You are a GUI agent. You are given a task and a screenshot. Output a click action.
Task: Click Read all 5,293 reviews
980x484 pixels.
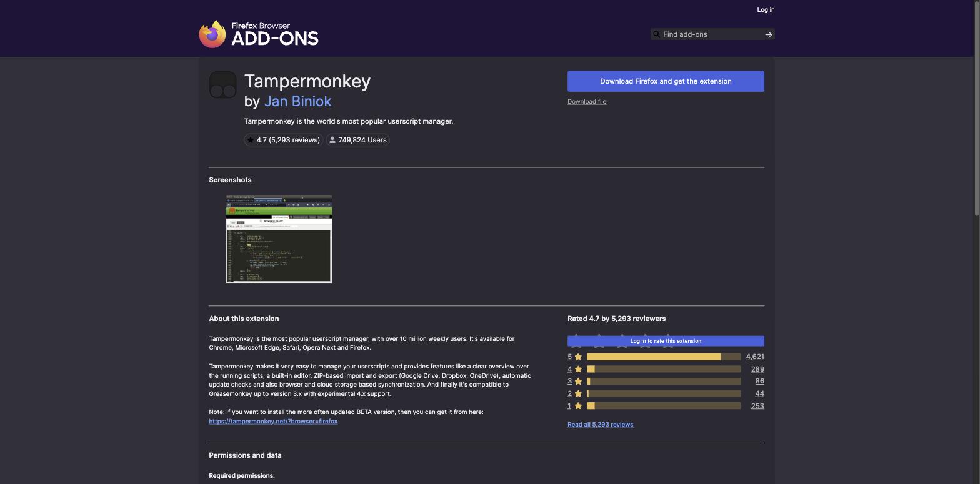600,425
